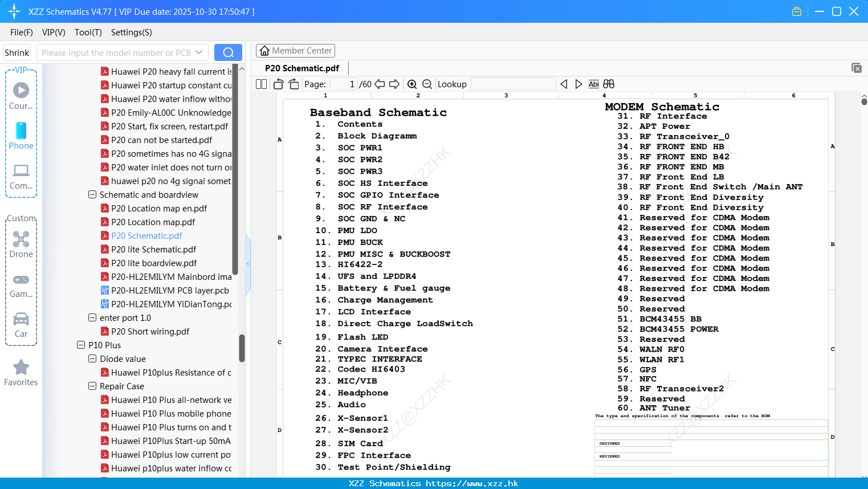Click the blue search button

(x=228, y=52)
